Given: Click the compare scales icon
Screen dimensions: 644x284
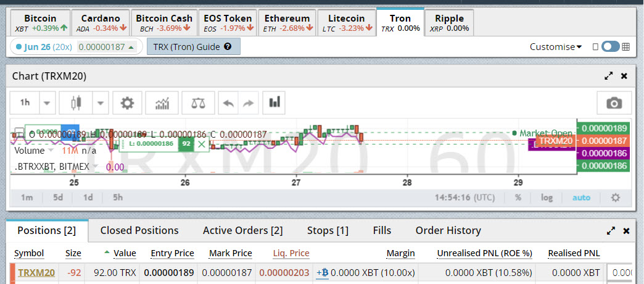Looking at the screenshot, I should point(199,102).
